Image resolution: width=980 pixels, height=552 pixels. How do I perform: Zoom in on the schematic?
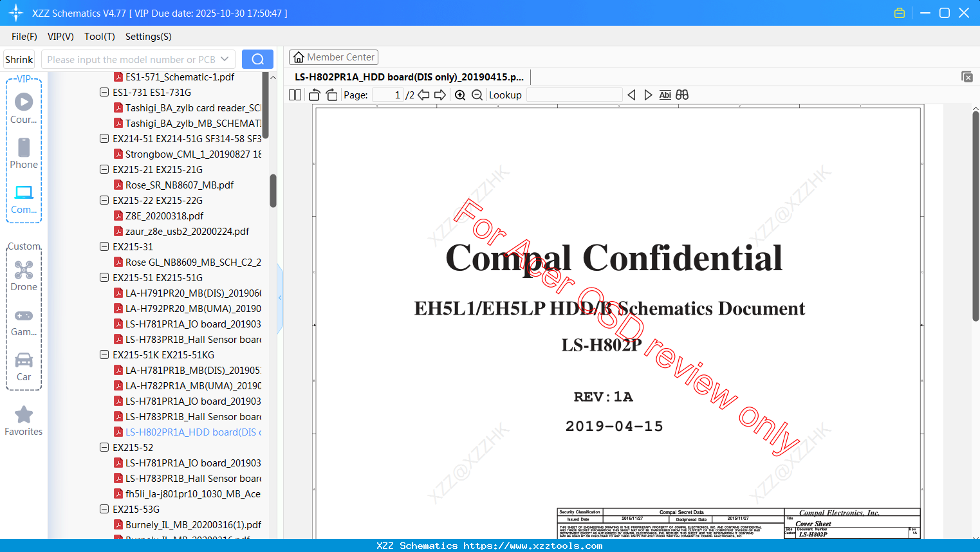pos(460,95)
